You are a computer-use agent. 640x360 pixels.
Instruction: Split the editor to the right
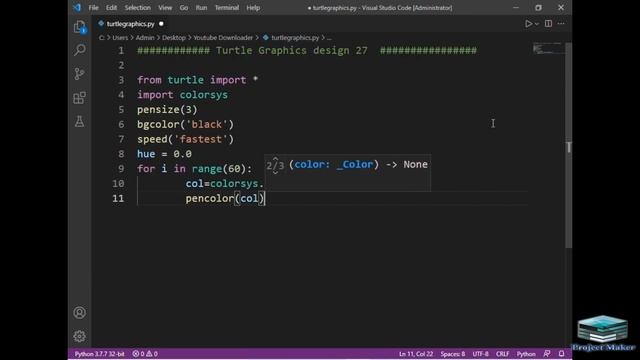click(549, 24)
